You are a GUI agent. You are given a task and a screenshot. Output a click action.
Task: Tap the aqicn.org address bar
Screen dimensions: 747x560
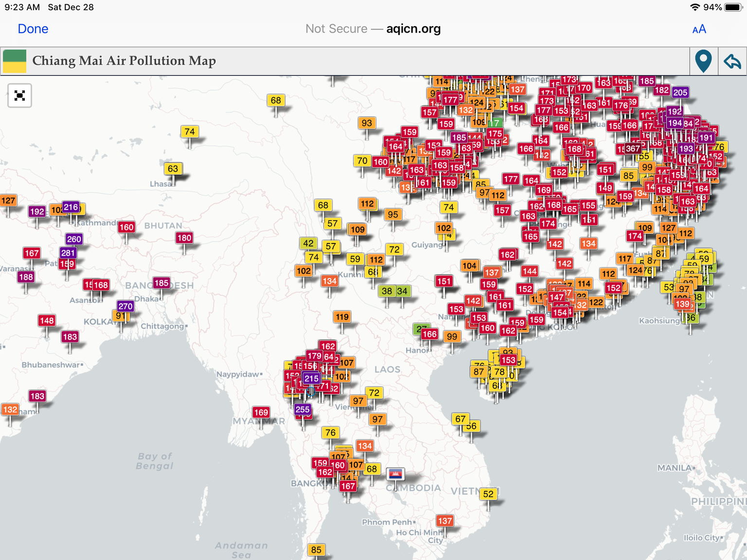[x=373, y=29]
